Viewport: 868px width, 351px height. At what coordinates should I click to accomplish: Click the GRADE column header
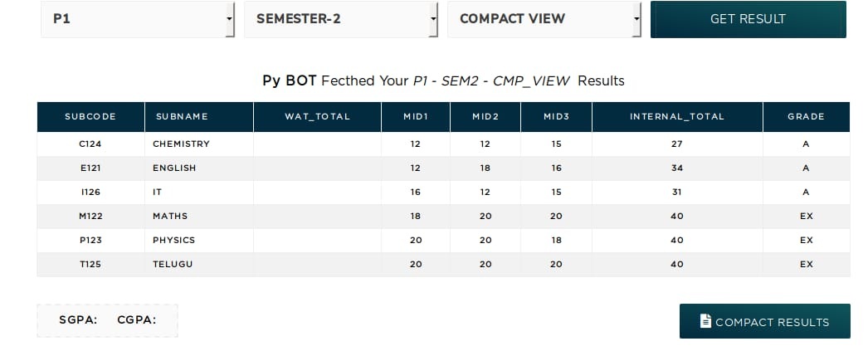click(806, 117)
